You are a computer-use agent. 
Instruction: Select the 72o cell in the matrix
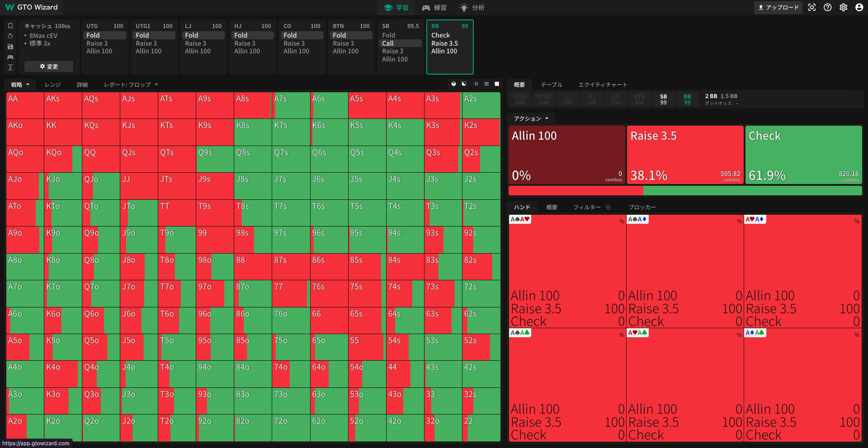point(291,428)
